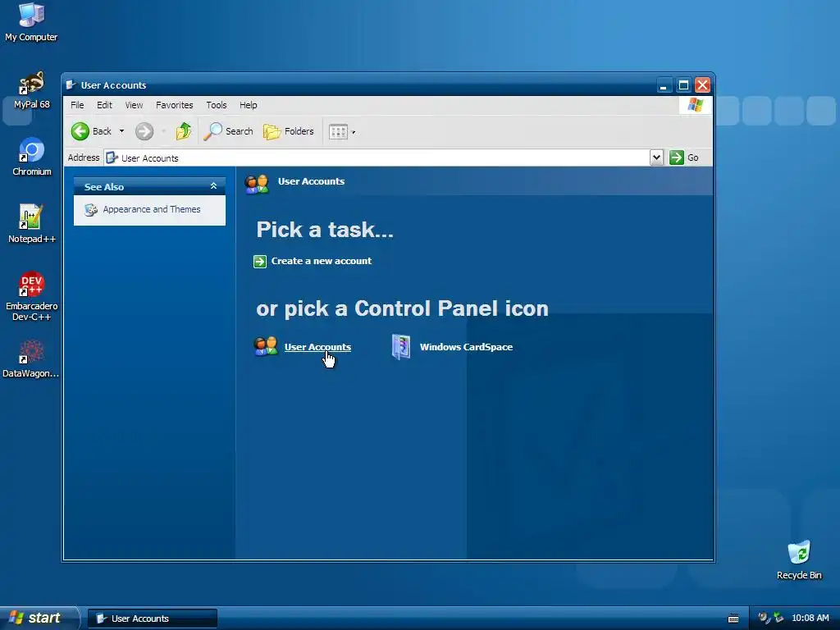The height and width of the screenshot is (630, 840).
Task: Launch Notepad++ from desktop
Action: [32, 224]
